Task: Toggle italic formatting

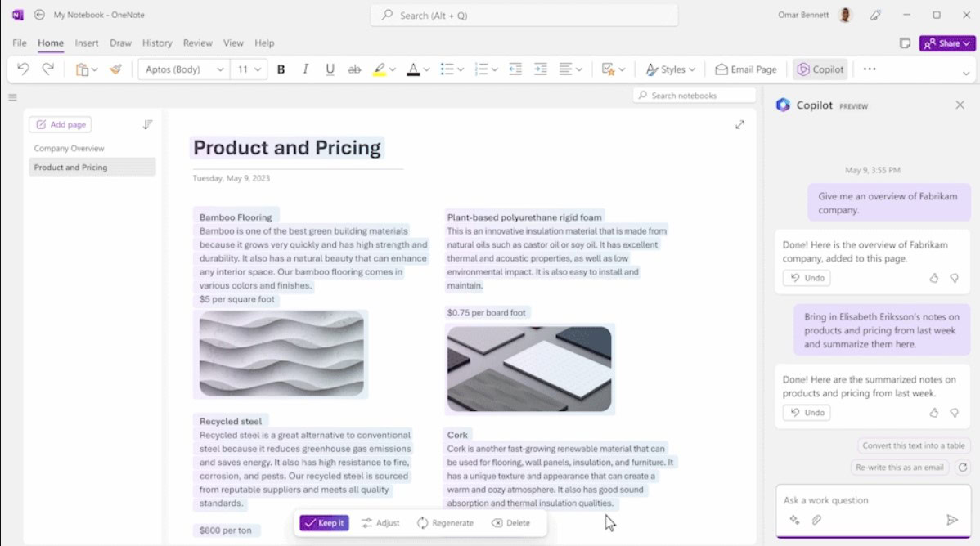Action: tap(306, 69)
